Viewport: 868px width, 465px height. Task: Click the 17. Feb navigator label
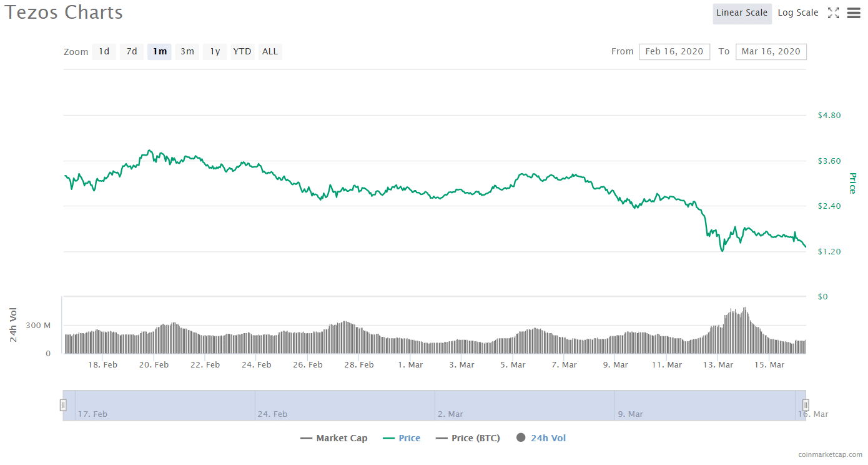pyautogui.click(x=93, y=414)
